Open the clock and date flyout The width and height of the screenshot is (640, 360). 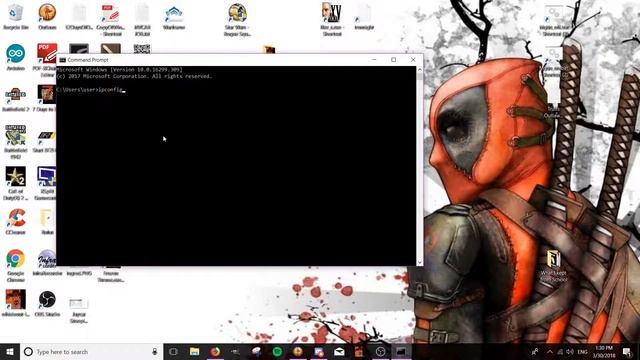tap(604, 351)
